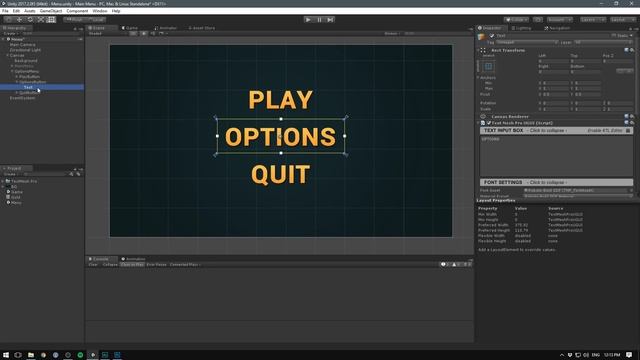This screenshot has height=360, width=640.
Task: Open Rect Transform gear settings icon
Action: [x=632, y=50]
